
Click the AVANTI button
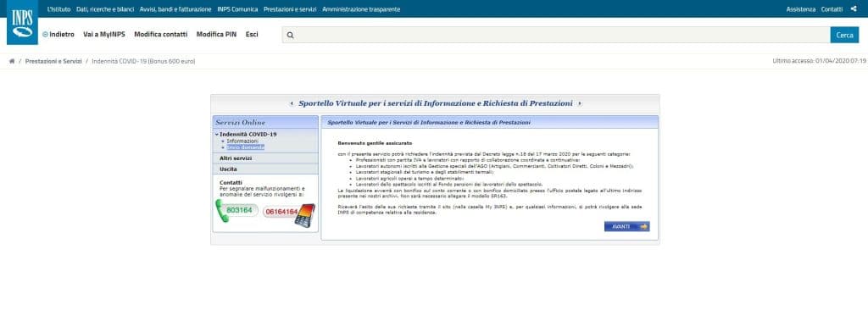tap(626, 226)
